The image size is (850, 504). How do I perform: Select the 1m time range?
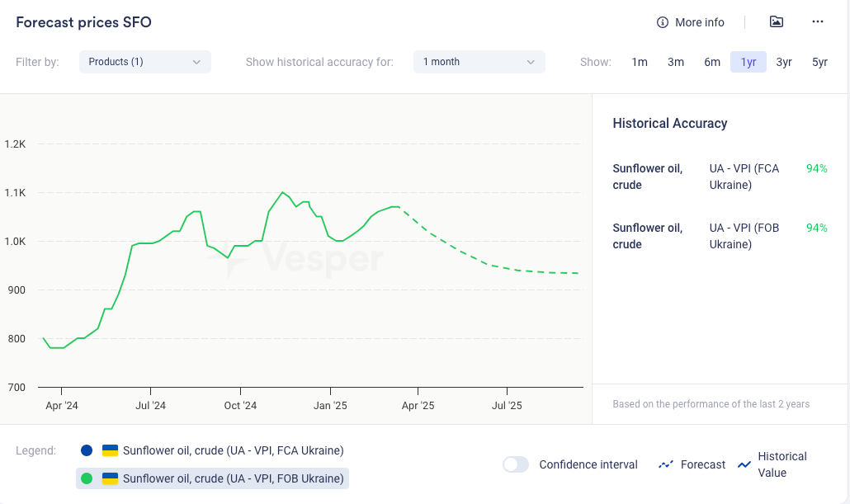(640, 62)
